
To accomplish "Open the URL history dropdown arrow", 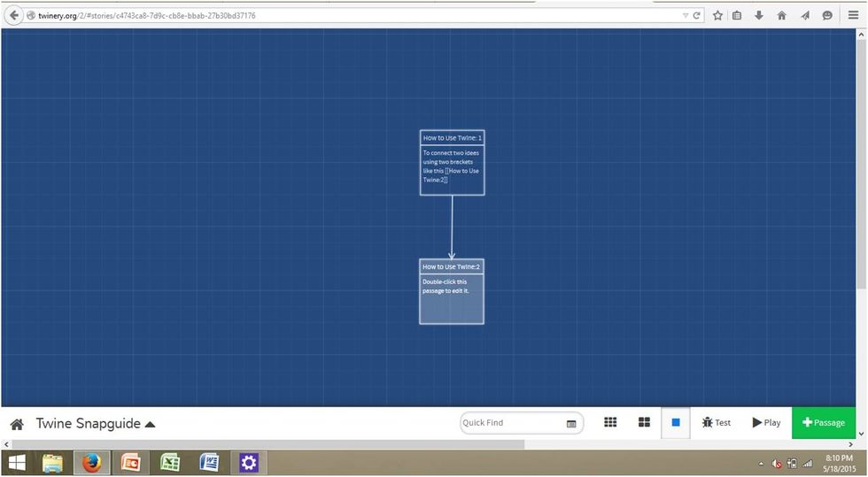I will click(685, 15).
